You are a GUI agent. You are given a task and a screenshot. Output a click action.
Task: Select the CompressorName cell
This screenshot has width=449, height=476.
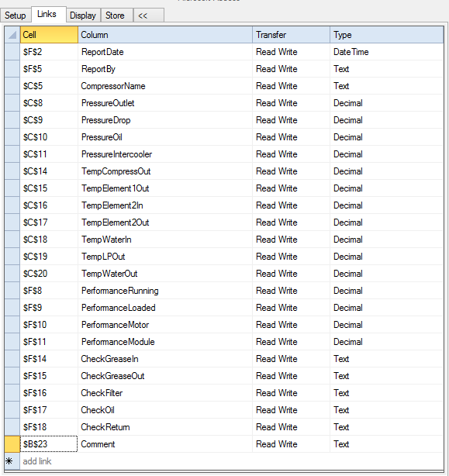click(x=165, y=86)
